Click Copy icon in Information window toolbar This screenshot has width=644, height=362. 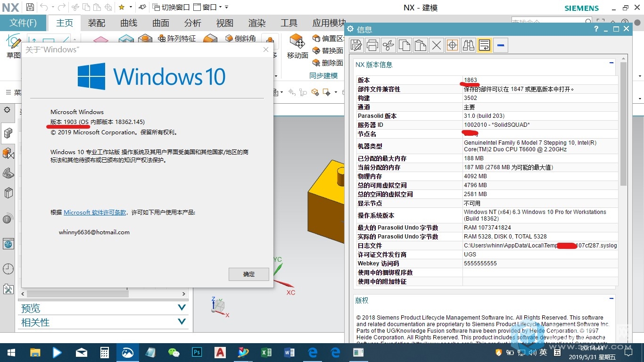click(x=405, y=45)
